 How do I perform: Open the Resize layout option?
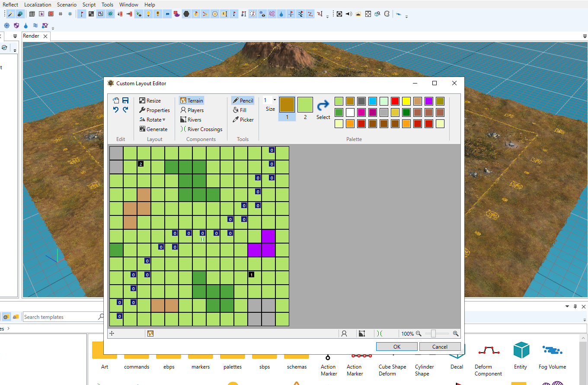pos(150,100)
